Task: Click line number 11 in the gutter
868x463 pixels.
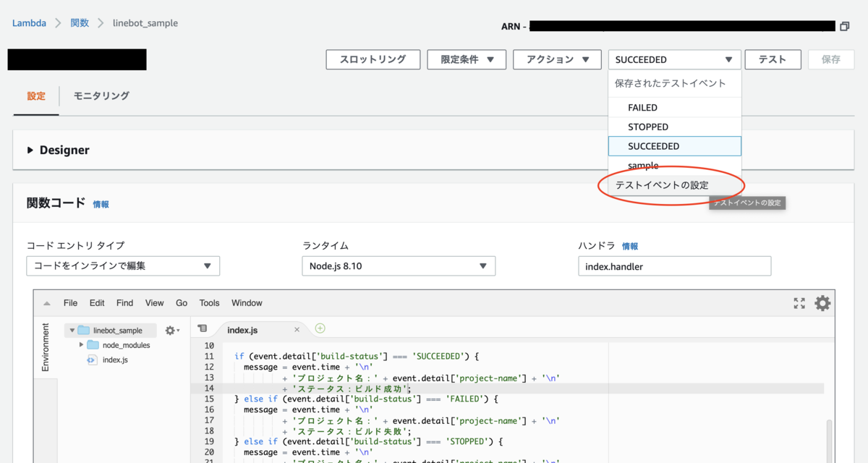Action: 209,357
